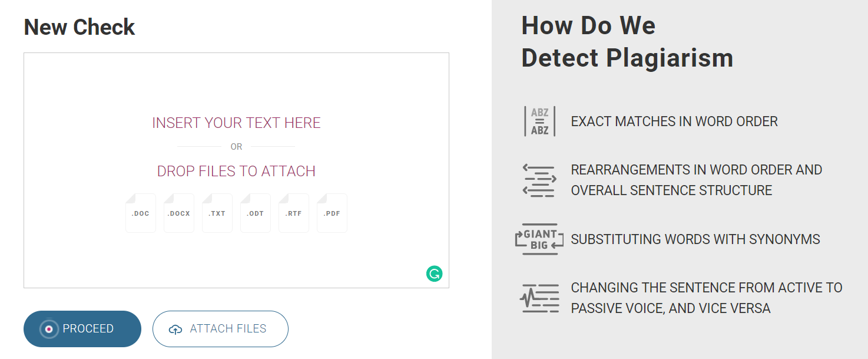
Task: Click the active to passive voice icon
Action: (x=539, y=298)
